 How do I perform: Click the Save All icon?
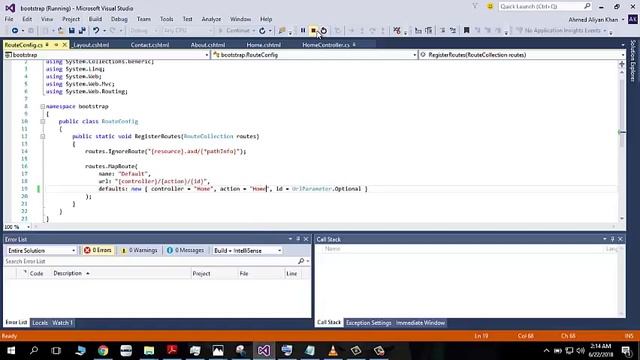coord(82,31)
